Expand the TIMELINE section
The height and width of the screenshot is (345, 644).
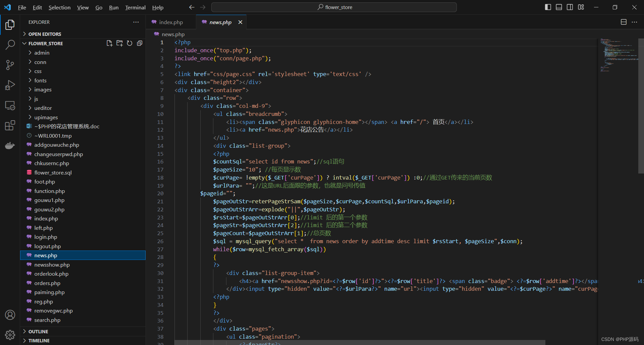point(83,340)
